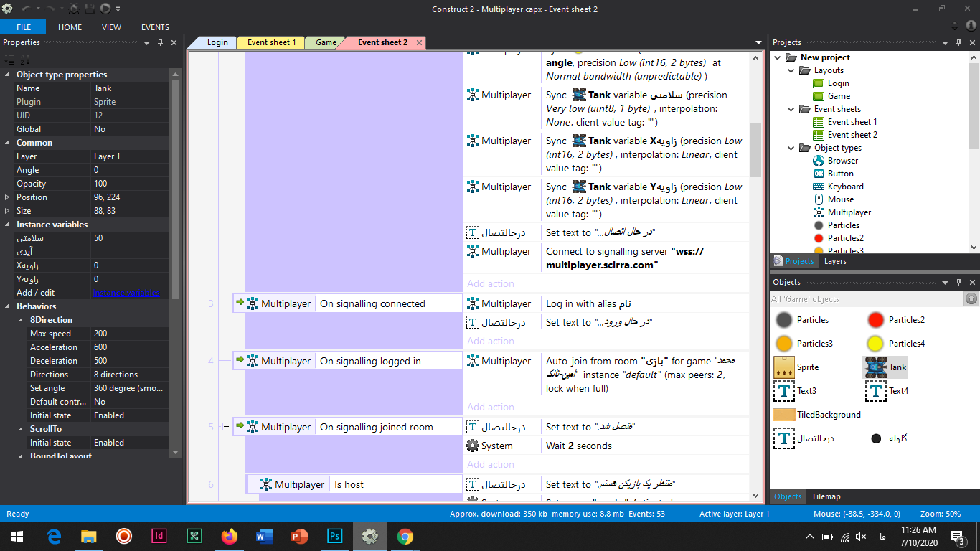980x551 pixels.
Task: Open Photoshop from the Windows taskbar
Action: point(334,536)
